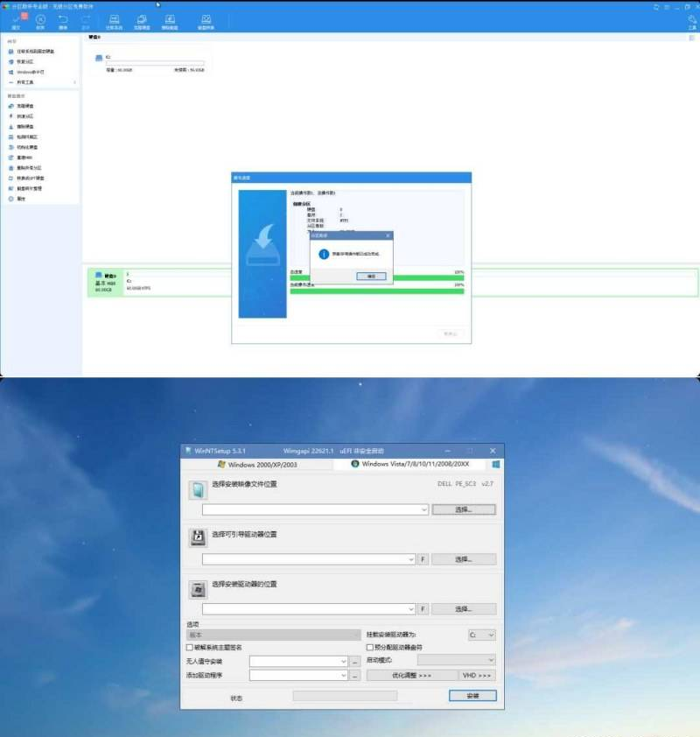The width and height of the screenshot is (700, 737).
Task: Click the Commit (提交) toolbar icon in Partition Assistant
Action: coord(17,22)
